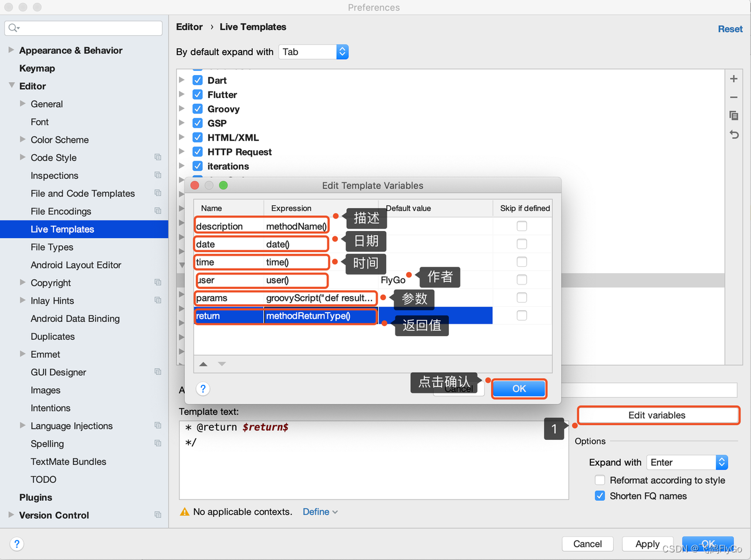Click project-level icon next to Spelling
This screenshot has width=751, height=560.
tap(158, 443)
